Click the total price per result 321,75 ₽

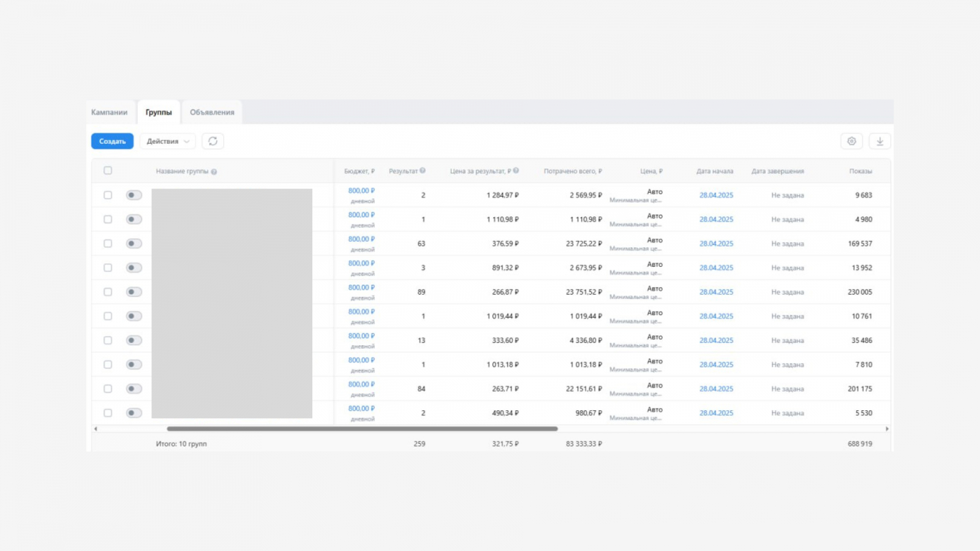pyautogui.click(x=505, y=444)
